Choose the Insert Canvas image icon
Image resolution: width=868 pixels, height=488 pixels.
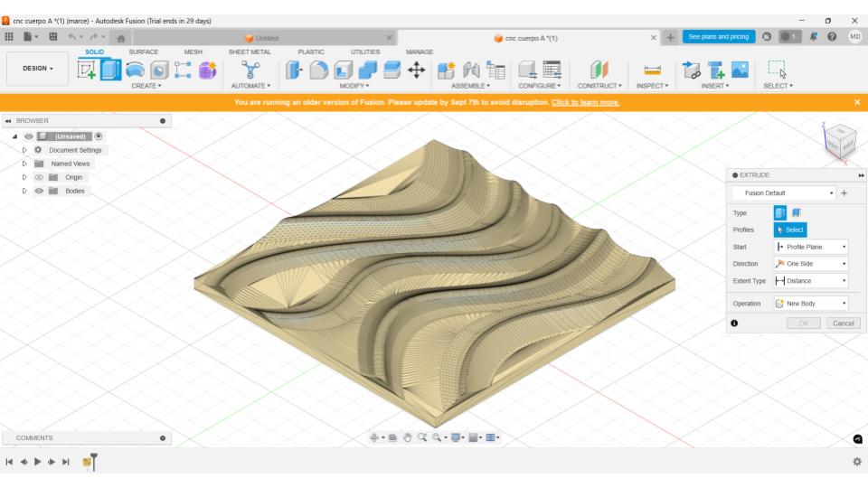pyautogui.click(x=741, y=70)
